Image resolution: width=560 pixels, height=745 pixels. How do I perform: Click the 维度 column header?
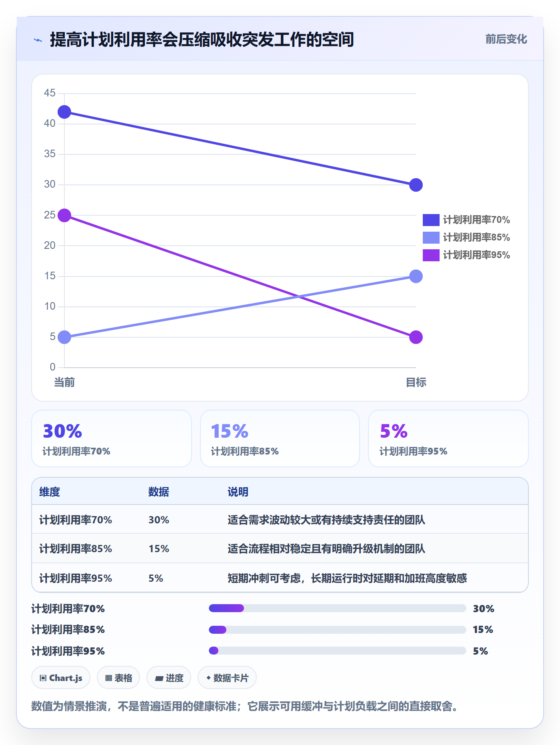pyautogui.click(x=50, y=492)
